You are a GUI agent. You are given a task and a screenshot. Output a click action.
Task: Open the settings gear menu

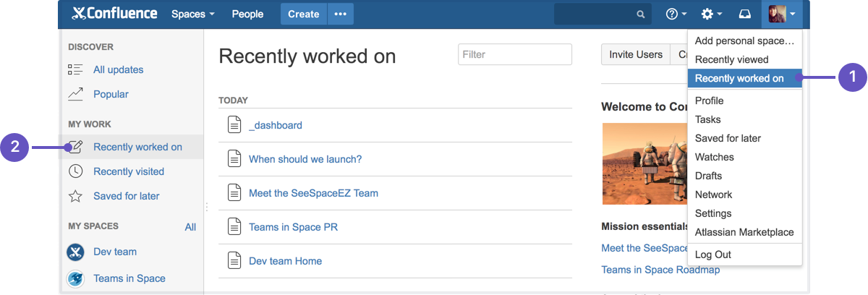712,14
